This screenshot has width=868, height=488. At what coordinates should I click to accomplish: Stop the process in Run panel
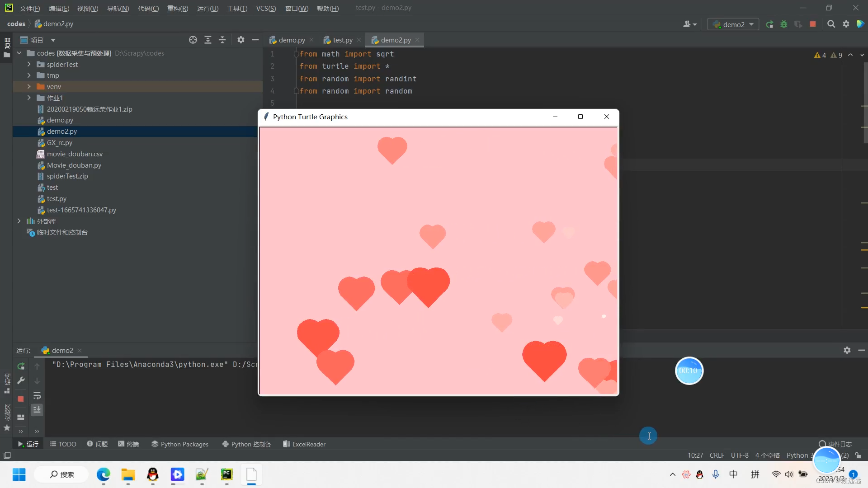(21, 399)
